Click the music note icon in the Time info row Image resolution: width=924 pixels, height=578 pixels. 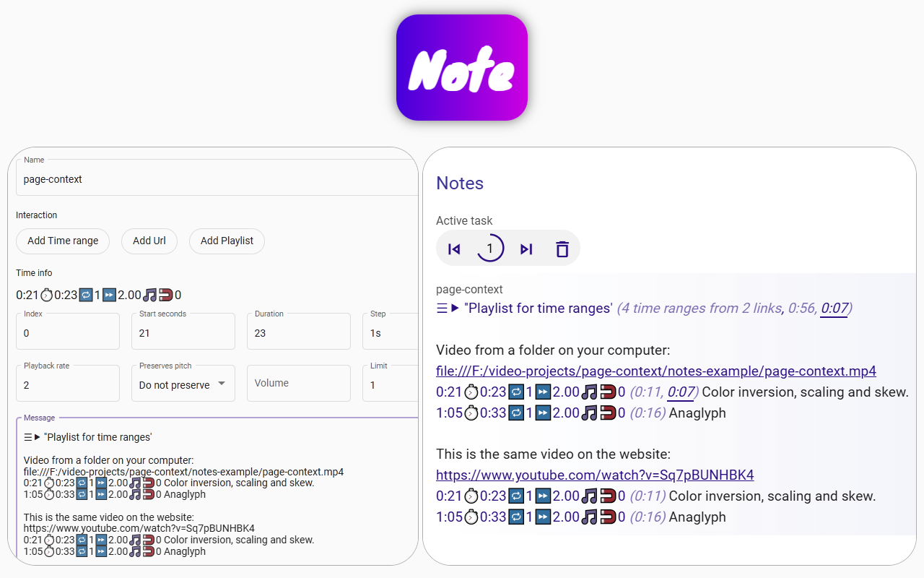coord(149,295)
